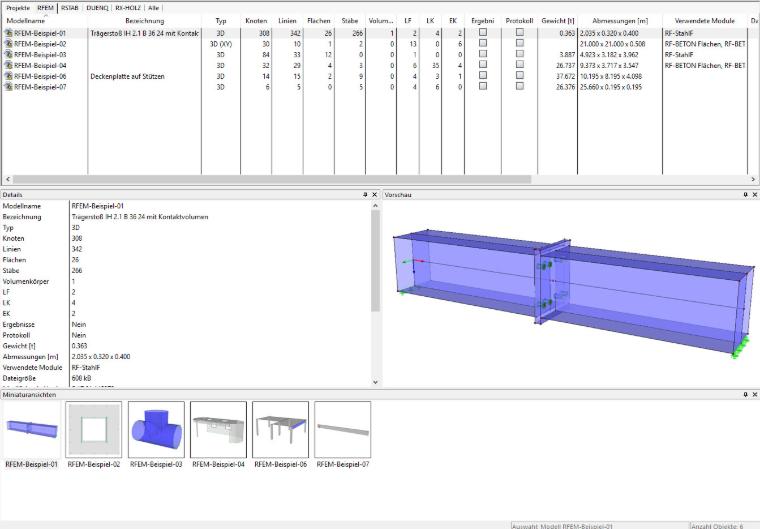Screen dimensions: 760x529
Task: Toggle Ergebnisse checkbox for RFEM-Beispiel-04
Action: tap(483, 64)
